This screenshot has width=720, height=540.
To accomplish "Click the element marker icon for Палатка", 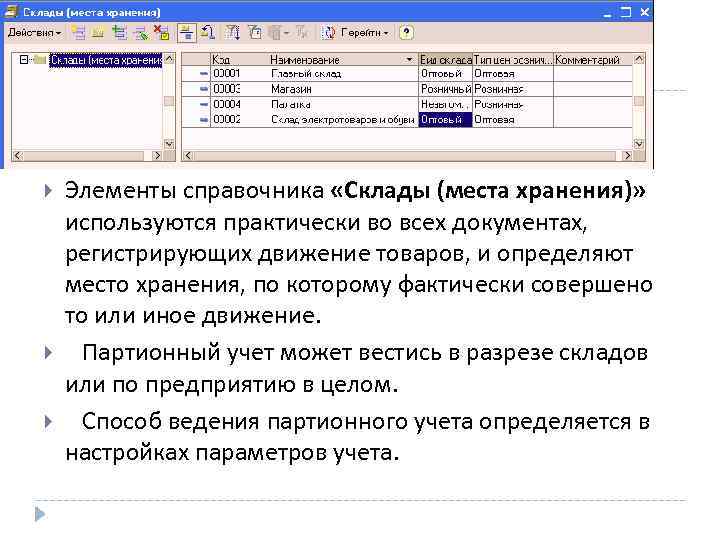I will click(x=203, y=104).
